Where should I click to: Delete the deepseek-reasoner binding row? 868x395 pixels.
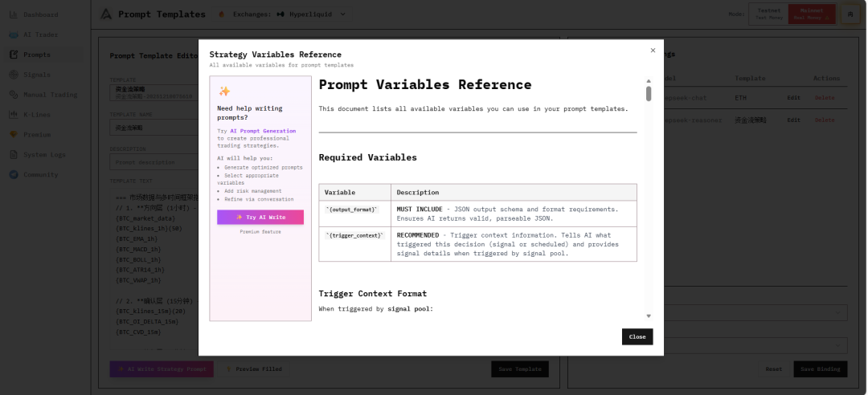(825, 120)
